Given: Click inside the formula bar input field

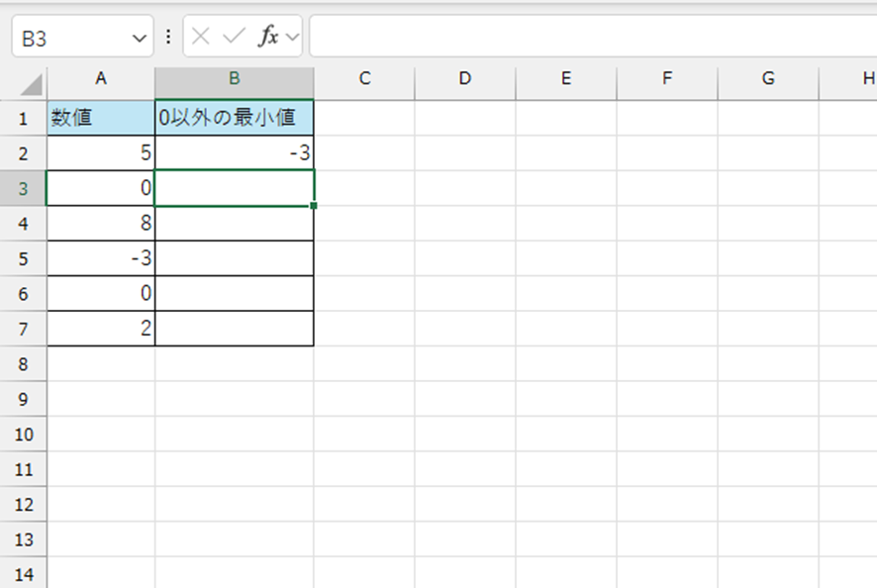Looking at the screenshot, I should click(592, 37).
